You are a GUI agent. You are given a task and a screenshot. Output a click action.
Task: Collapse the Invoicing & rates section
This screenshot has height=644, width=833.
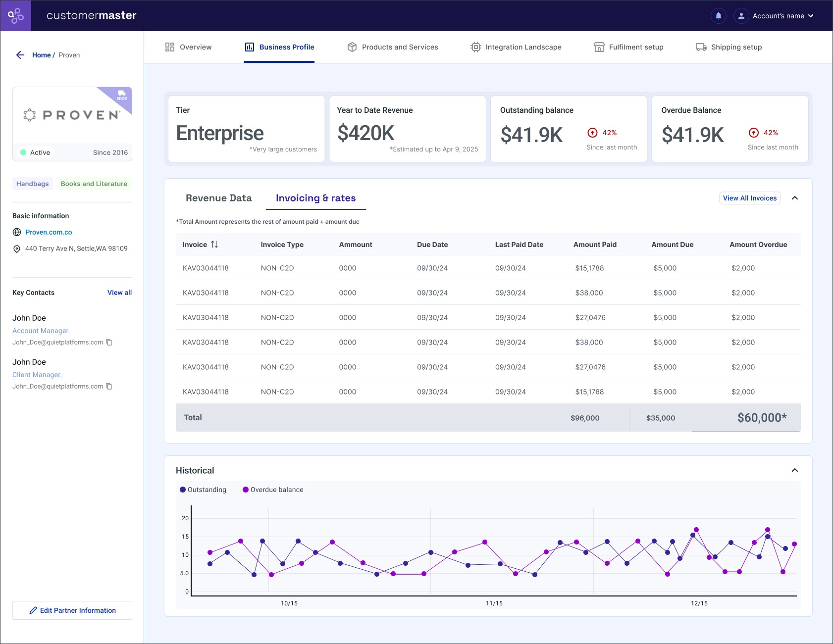click(x=795, y=198)
